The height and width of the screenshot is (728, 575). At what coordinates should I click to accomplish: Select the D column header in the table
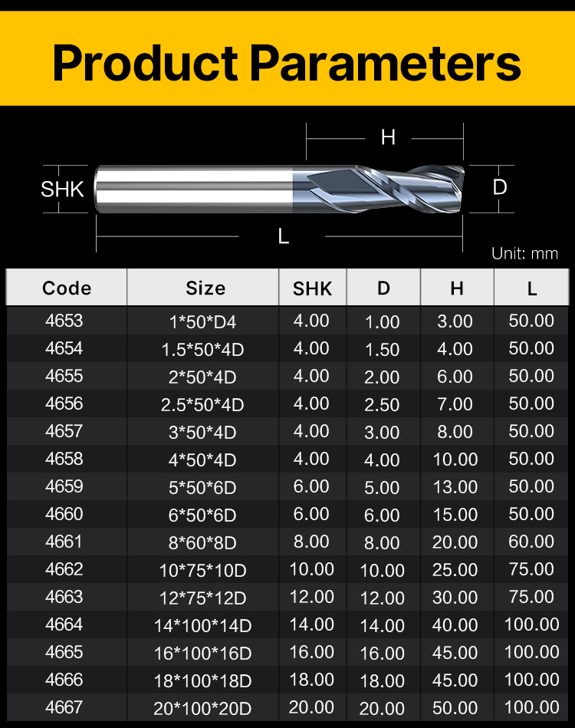tap(383, 288)
